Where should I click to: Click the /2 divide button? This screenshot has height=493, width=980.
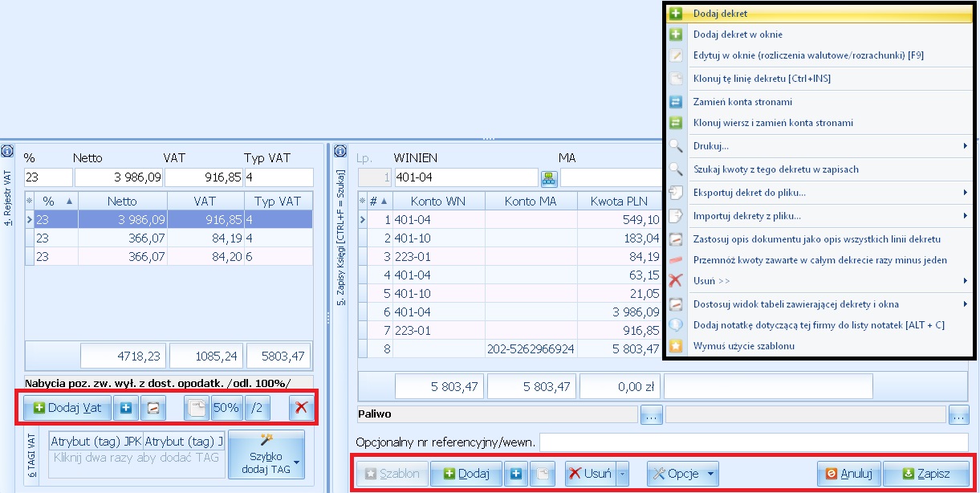[x=257, y=408]
